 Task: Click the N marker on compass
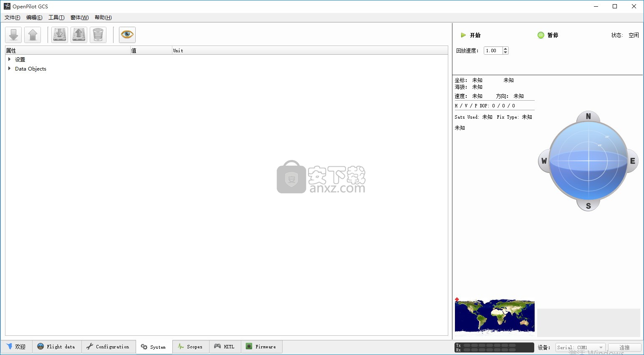pyautogui.click(x=588, y=117)
